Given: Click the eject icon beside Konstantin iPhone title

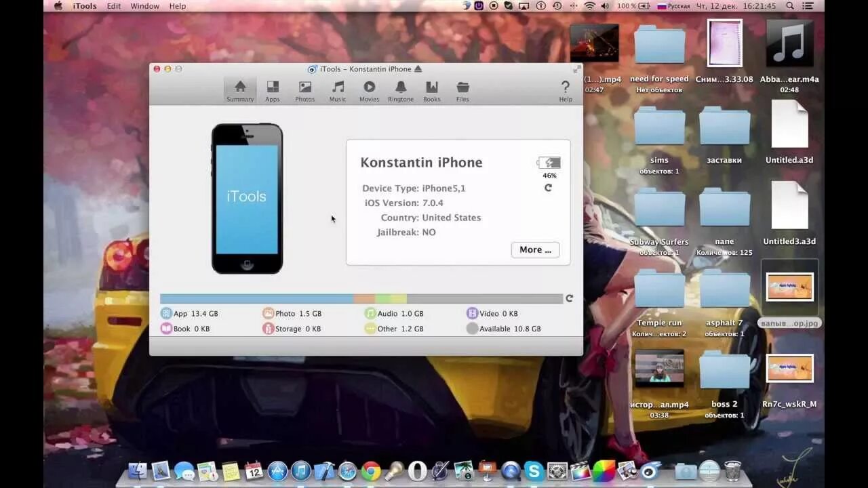Looking at the screenshot, I should tap(418, 69).
